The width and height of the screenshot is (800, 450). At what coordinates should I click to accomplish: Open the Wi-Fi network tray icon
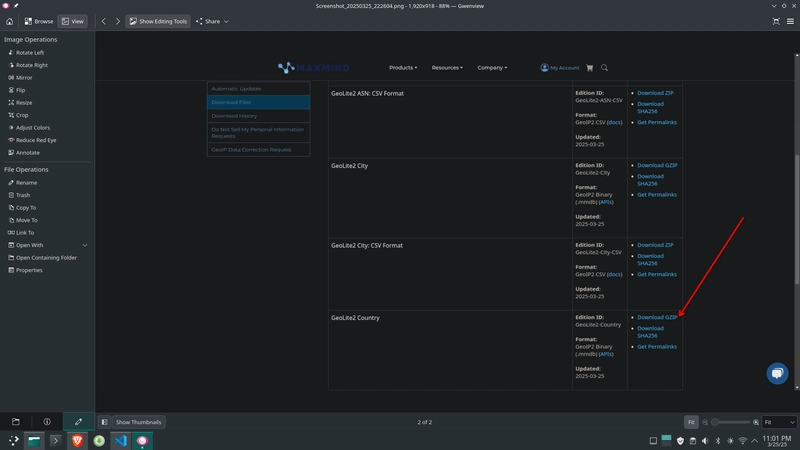743,441
